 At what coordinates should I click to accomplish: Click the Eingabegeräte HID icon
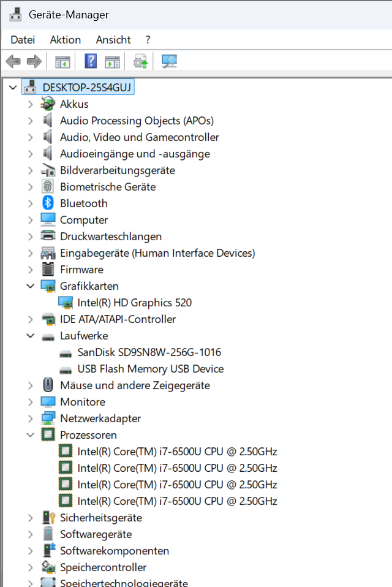pos(48,254)
